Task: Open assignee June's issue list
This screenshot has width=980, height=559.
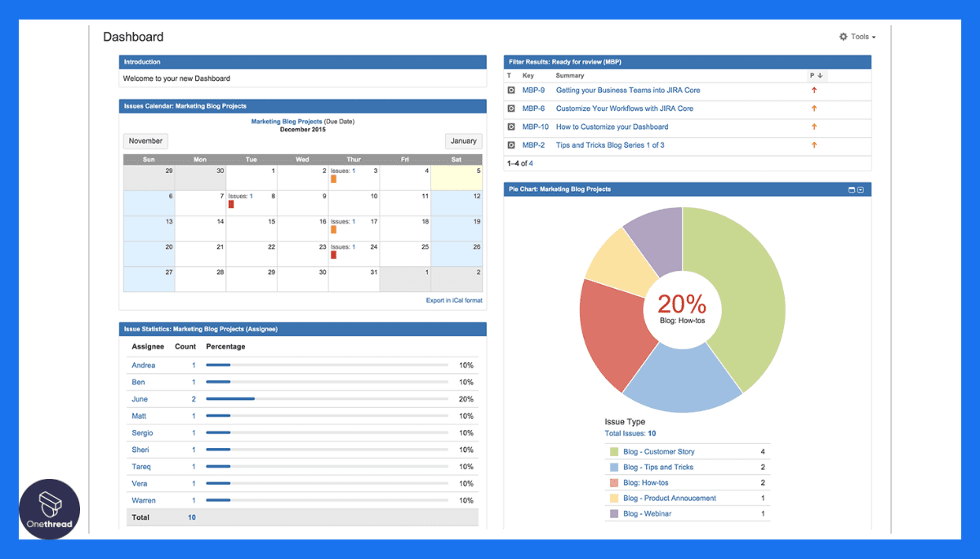Action: click(x=139, y=398)
